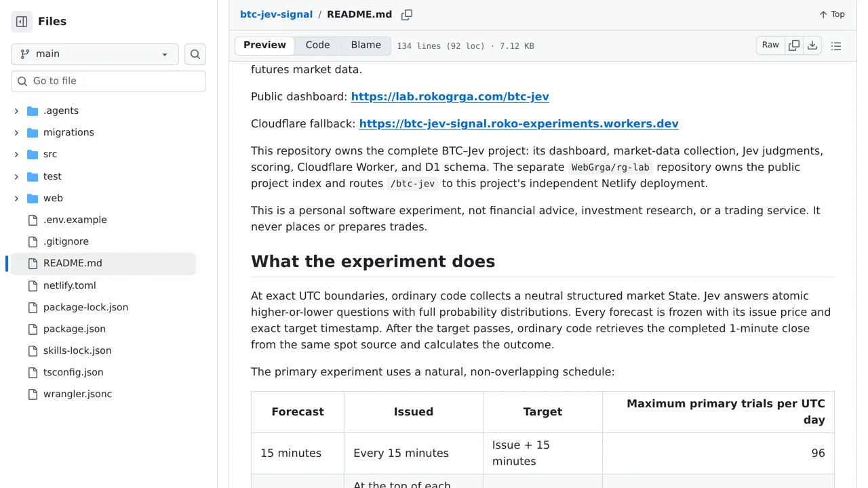The width and height of the screenshot is (868, 488).
Task: Copy raw file contents icon
Action: 794,45
